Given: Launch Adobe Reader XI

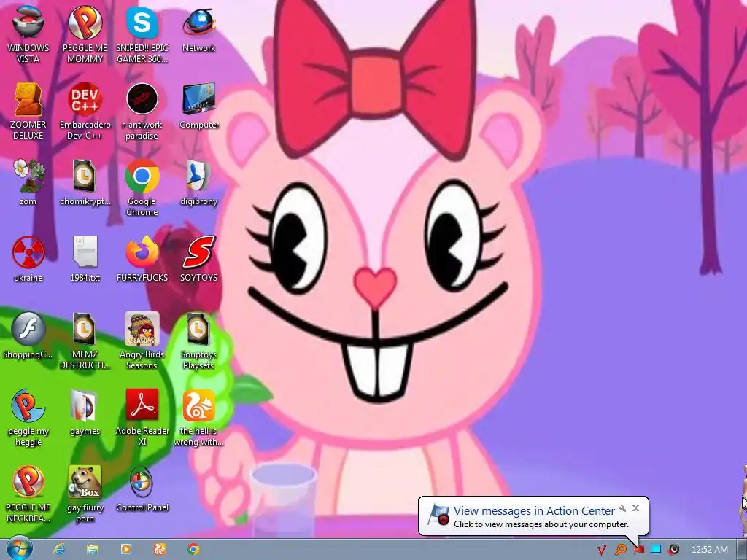Looking at the screenshot, I should point(142,418).
